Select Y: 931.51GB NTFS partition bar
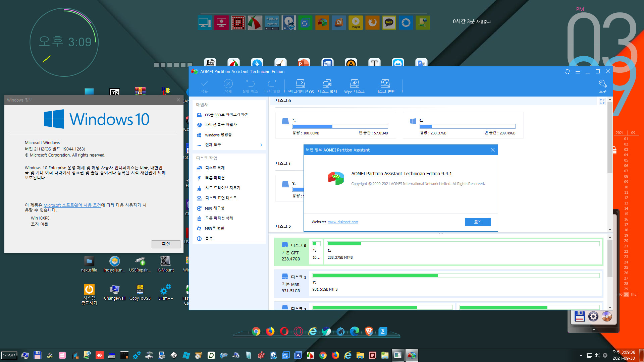The image size is (644, 362). pos(456,283)
